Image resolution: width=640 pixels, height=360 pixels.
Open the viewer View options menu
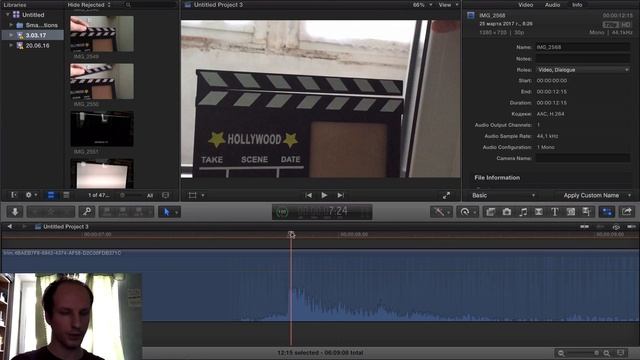coord(448,5)
